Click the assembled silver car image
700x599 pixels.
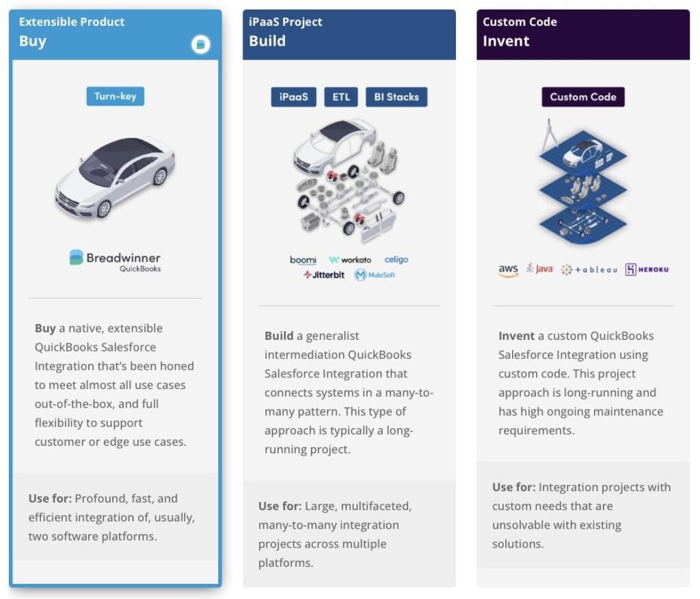(x=115, y=177)
